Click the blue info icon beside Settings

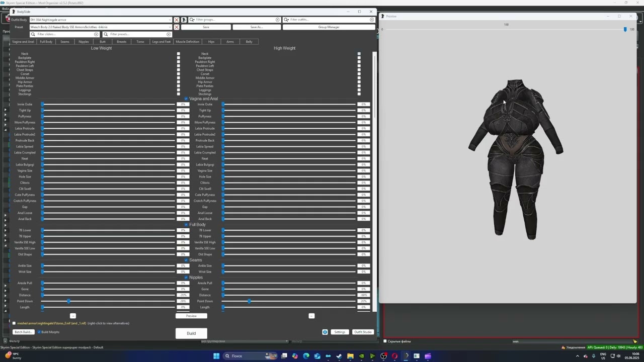tap(325, 332)
